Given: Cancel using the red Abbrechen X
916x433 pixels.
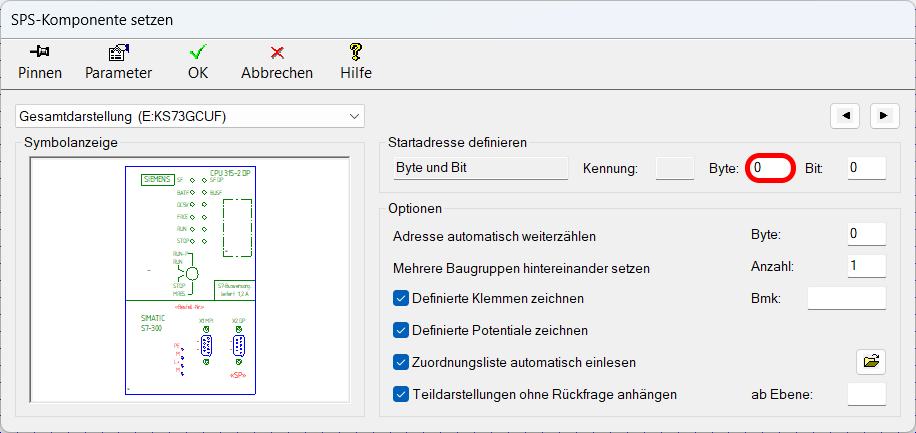Looking at the screenshot, I should tap(277, 52).
